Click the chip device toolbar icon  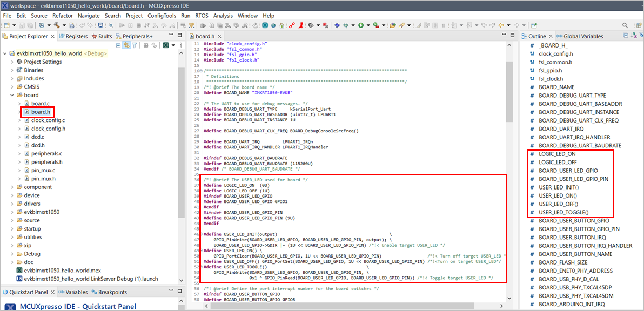(x=311, y=25)
